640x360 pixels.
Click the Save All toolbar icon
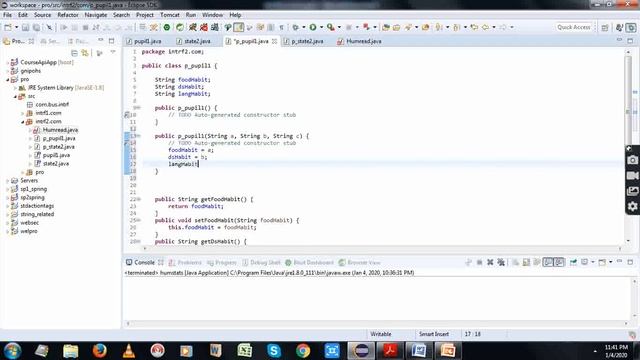pyautogui.click(x=36, y=27)
